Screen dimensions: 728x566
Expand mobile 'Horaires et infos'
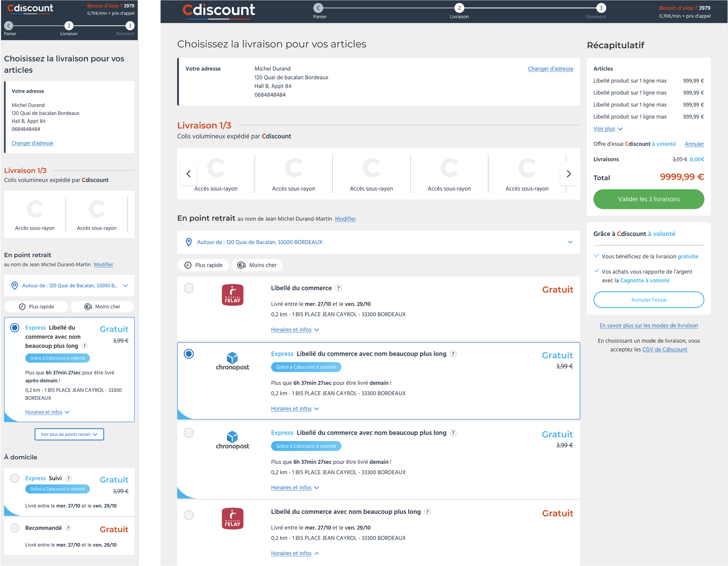[x=47, y=412]
